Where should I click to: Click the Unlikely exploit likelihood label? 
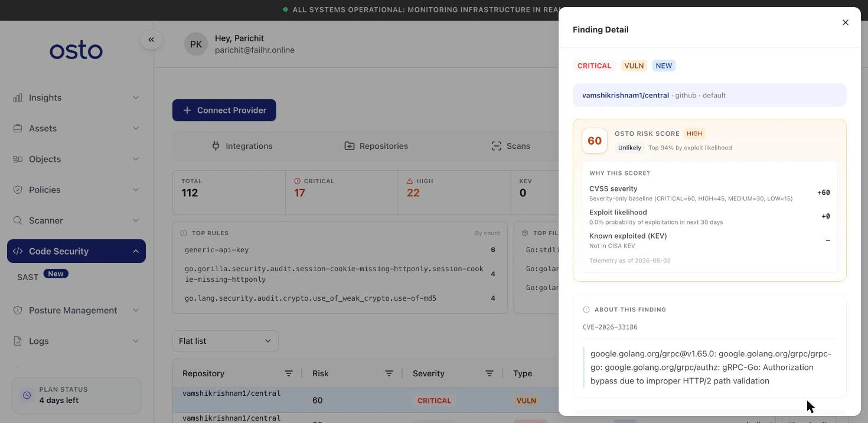point(629,148)
